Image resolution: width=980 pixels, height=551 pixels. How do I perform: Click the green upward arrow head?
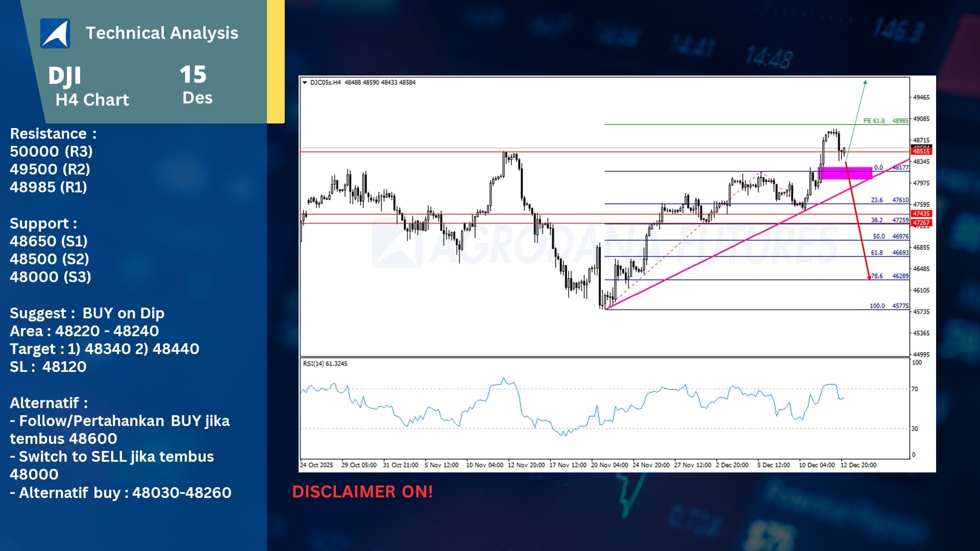tap(865, 82)
